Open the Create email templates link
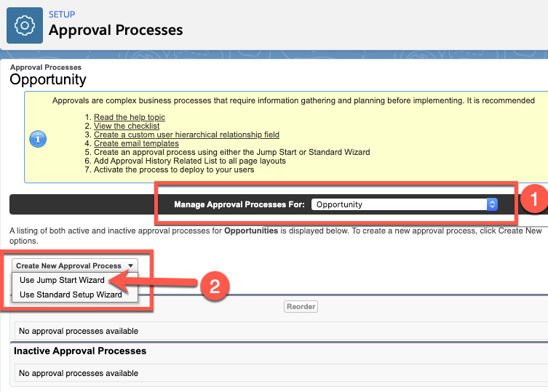Screen dimensions: 548x392 click(136, 143)
